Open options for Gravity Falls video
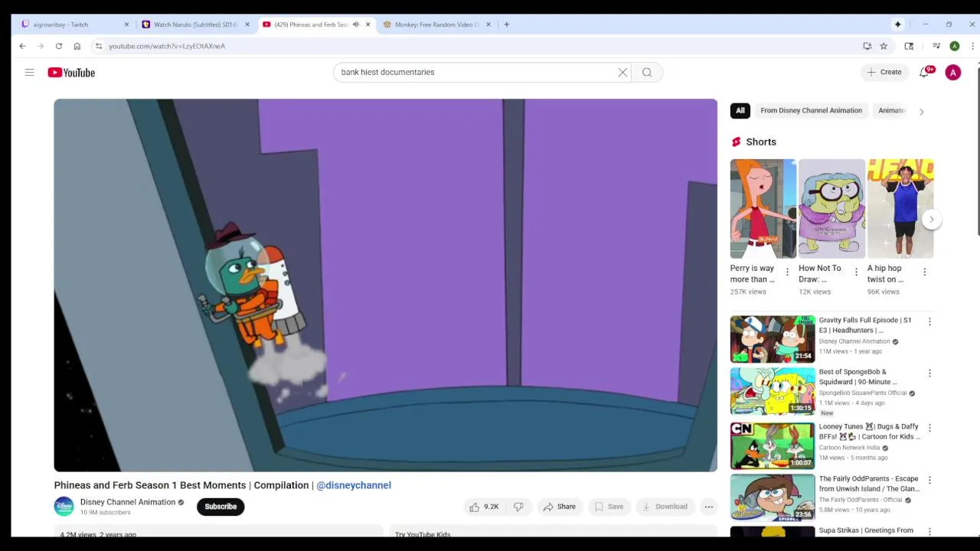The image size is (980, 551). pos(929,322)
